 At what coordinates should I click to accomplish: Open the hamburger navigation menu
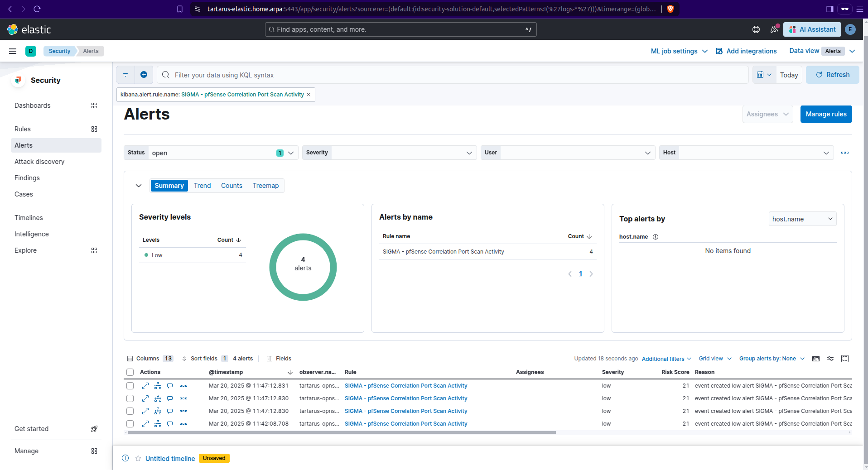pos(13,51)
